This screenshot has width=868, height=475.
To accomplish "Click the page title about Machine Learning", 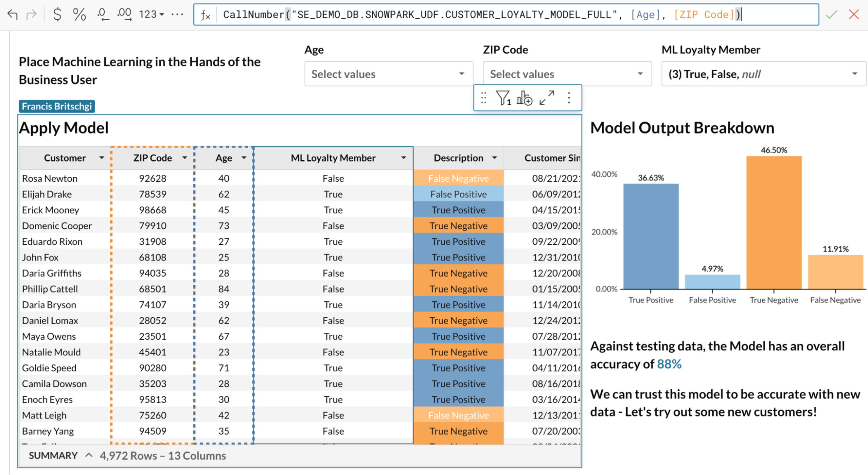I will (x=139, y=71).
